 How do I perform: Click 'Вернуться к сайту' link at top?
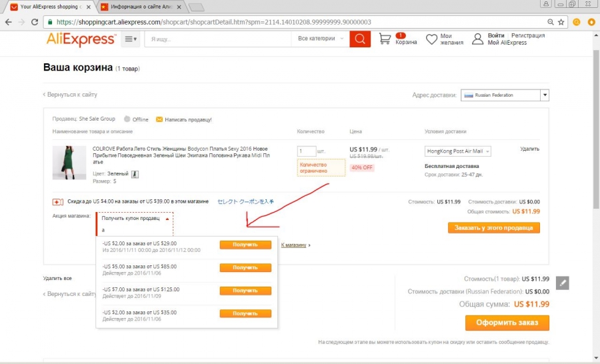click(x=71, y=95)
